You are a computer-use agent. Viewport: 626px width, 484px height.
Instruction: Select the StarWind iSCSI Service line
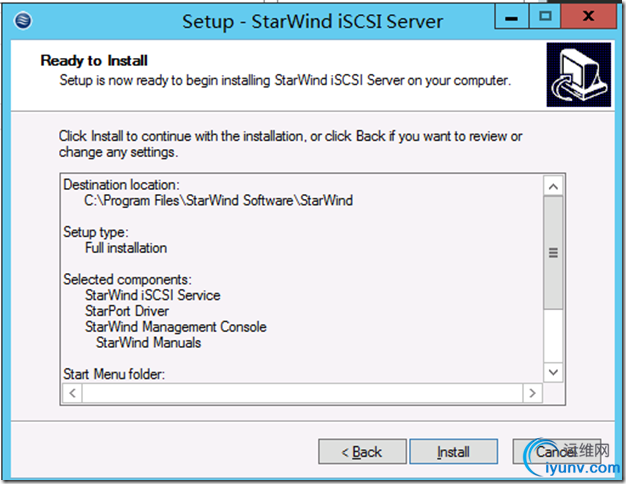coord(152,295)
